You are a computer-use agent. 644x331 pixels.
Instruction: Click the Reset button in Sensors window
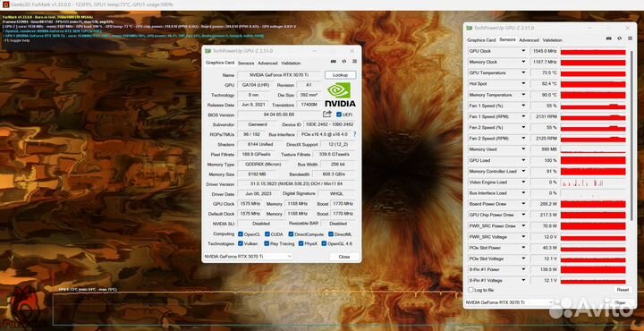click(x=623, y=290)
